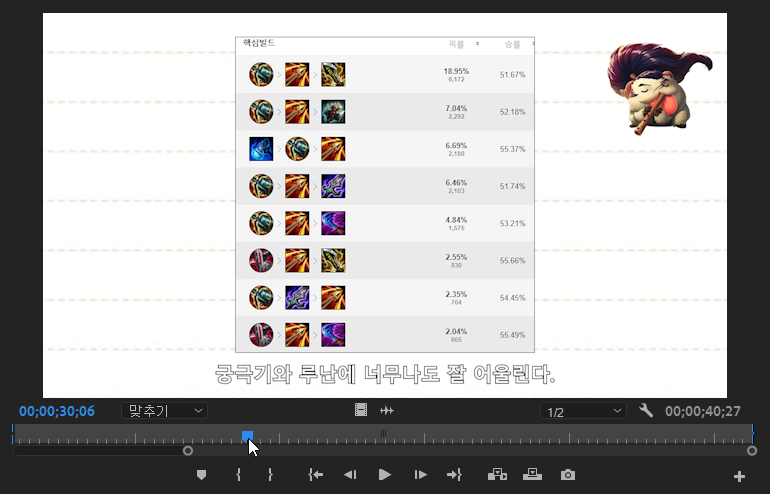Click the Lift button
770x494 pixels.
click(497, 475)
